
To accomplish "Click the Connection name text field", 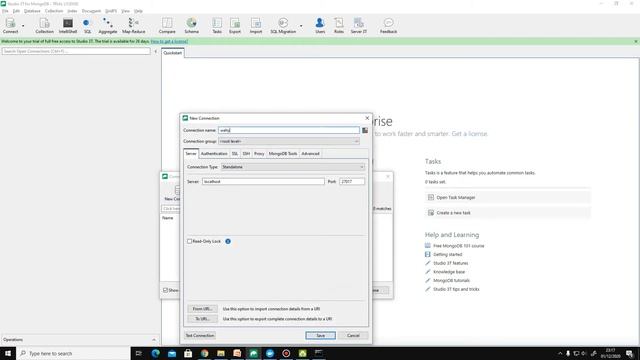I will click(x=289, y=130).
